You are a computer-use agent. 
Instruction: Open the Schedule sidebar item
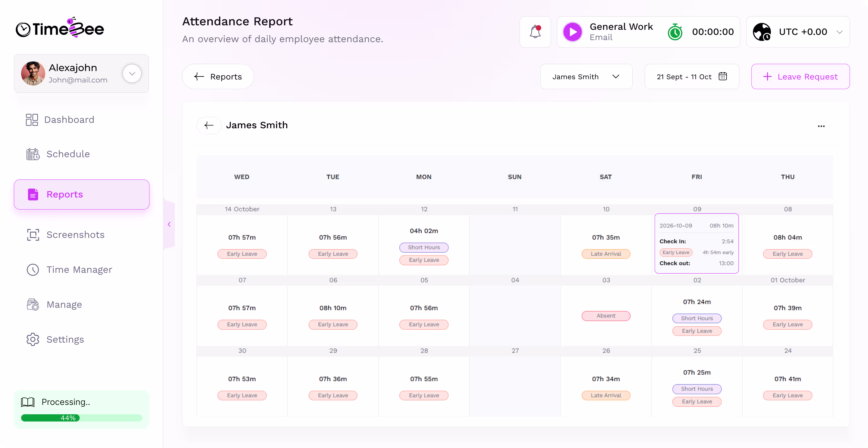point(59,154)
